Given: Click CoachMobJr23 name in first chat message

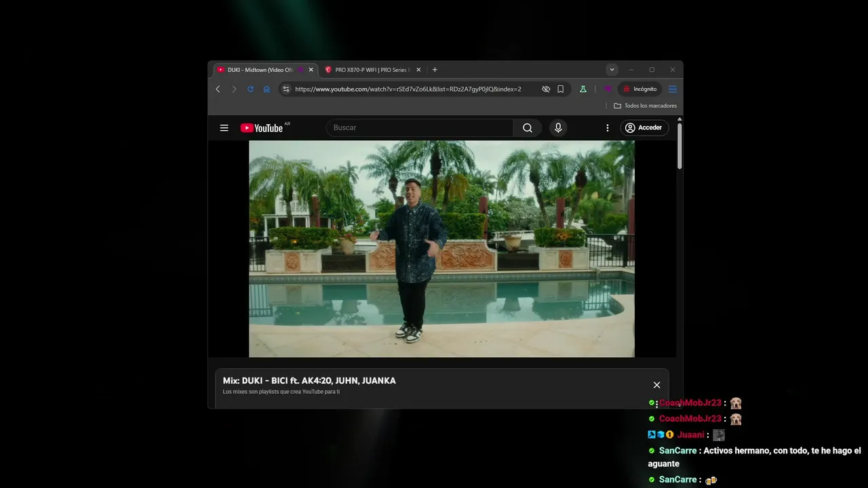Looking at the screenshot, I should pos(690,403).
